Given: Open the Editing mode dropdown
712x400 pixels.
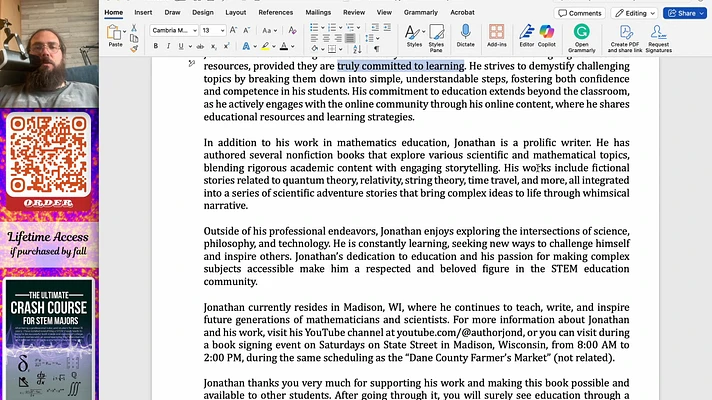Looking at the screenshot, I should 634,13.
